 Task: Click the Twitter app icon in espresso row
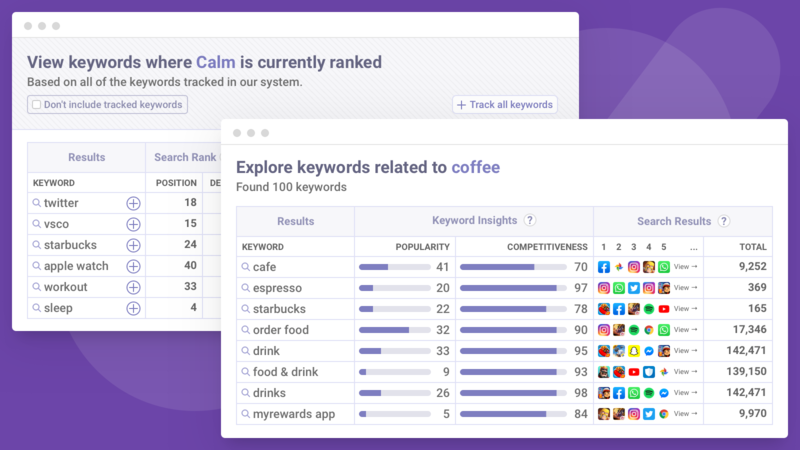pyautogui.click(x=634, y=288)
